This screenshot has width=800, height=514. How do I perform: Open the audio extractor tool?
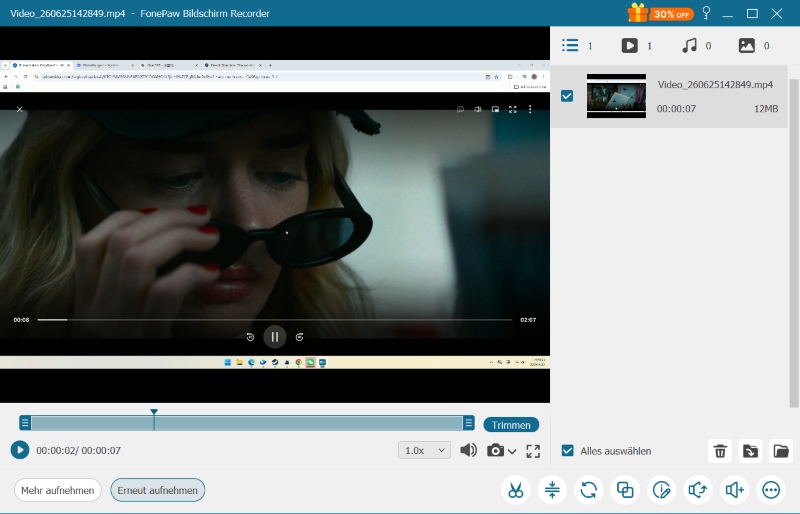pyautogui.click(x=698, y=490)
